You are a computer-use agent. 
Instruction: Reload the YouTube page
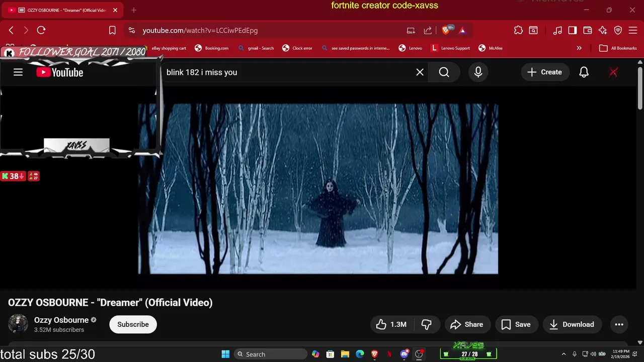pos(41,30)
